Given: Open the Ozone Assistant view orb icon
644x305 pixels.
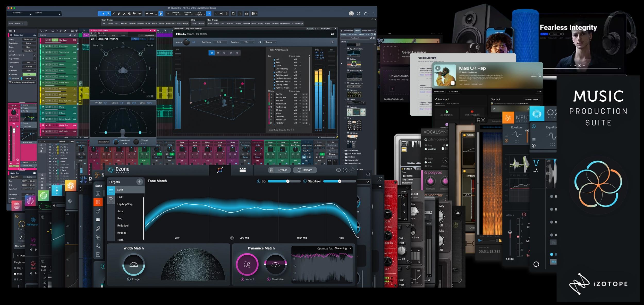Looking at the screenshot, I should coord(220,170).
